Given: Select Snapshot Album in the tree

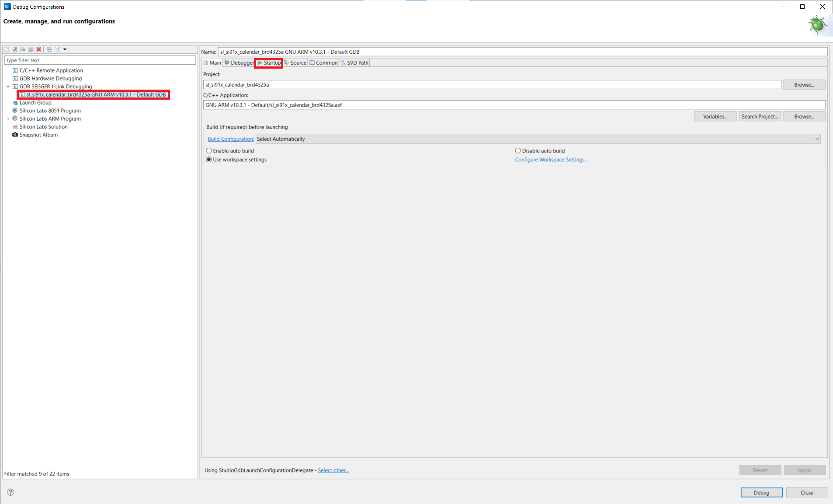Looking at the screenshot, I should pos(38,135).
